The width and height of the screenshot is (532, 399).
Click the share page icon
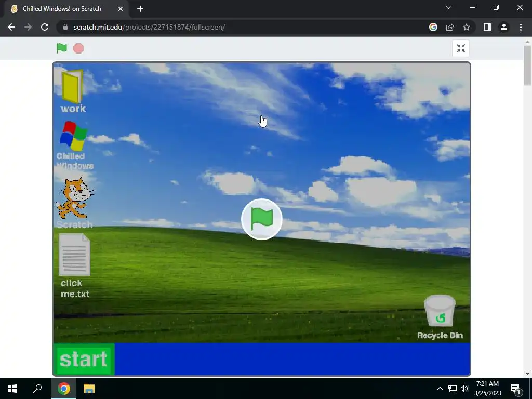[450, 27]
